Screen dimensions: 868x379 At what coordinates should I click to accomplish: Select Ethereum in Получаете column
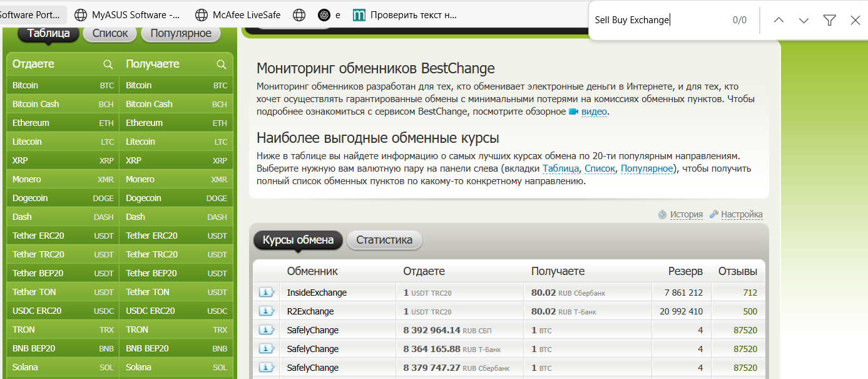(x=176, y=123)
